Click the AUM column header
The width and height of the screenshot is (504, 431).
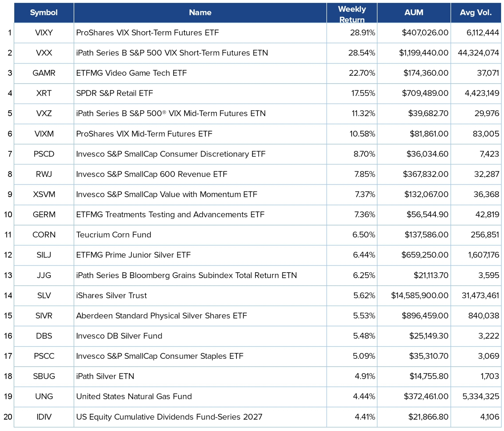pyautogui.click(x=414, y=13)
